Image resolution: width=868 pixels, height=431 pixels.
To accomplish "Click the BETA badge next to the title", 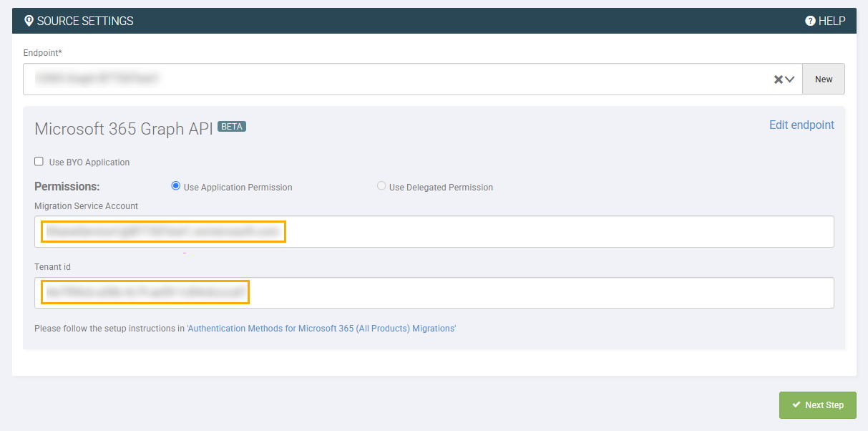I will (x=232, y=127).
